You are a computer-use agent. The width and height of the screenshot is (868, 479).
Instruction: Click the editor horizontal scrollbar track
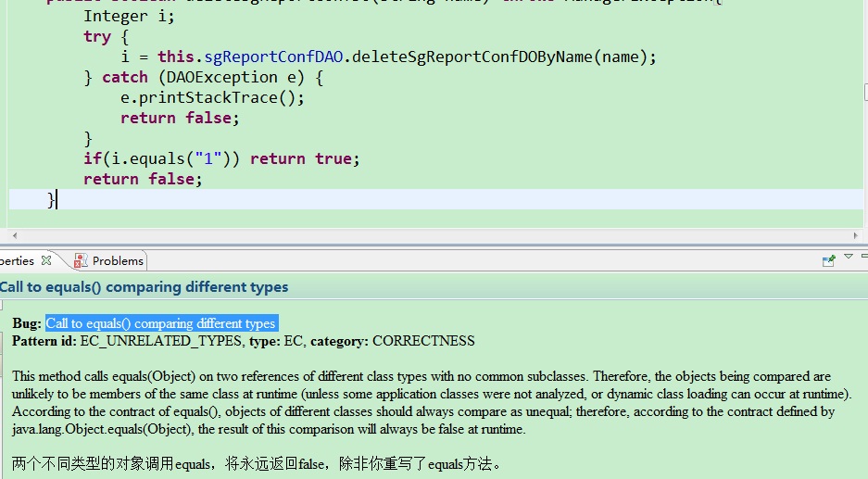point(434,235)
